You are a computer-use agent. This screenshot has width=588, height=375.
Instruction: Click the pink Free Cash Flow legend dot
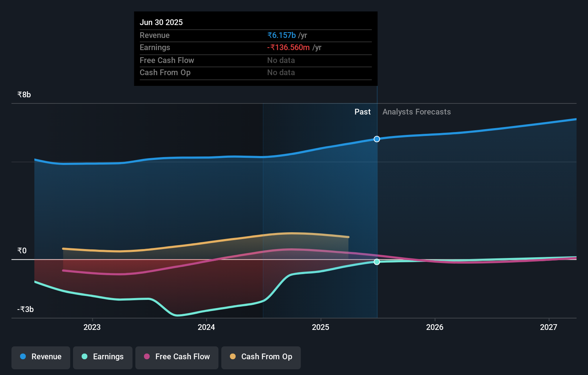pyautogui.click(x=146, y=357)
